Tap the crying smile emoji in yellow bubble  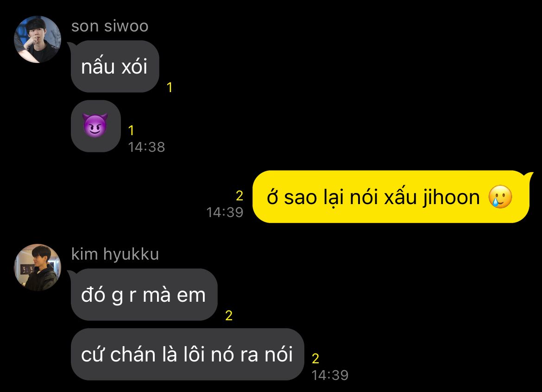pos(500,197)
